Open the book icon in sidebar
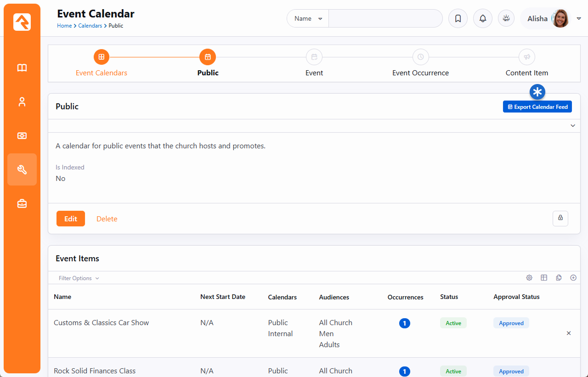588x377 pixels. 22,68
